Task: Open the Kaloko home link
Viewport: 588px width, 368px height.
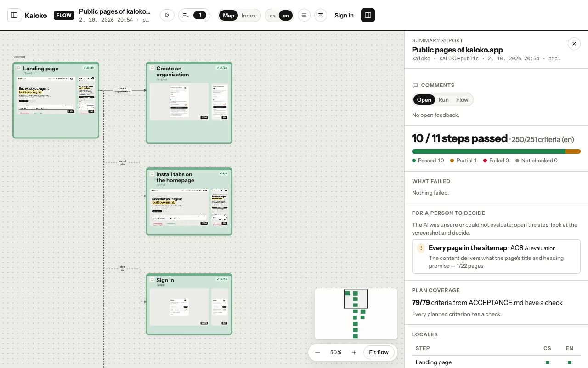Action: (36, 15)
